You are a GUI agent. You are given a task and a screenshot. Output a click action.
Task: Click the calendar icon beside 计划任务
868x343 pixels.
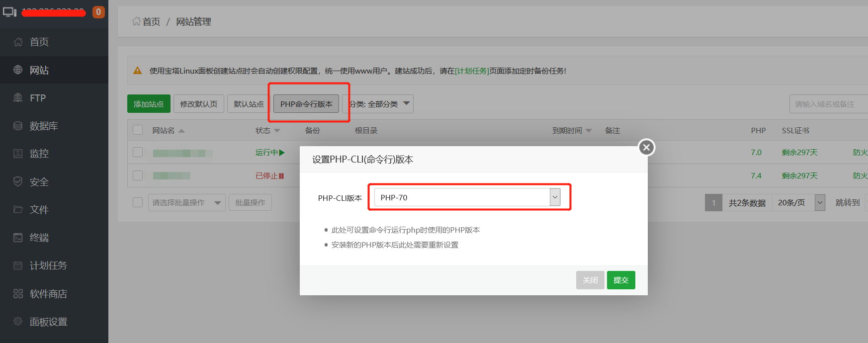pos(18,265)
